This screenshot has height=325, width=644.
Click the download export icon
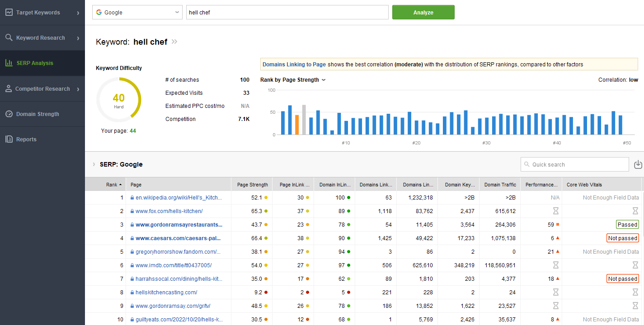click(638, 165)
